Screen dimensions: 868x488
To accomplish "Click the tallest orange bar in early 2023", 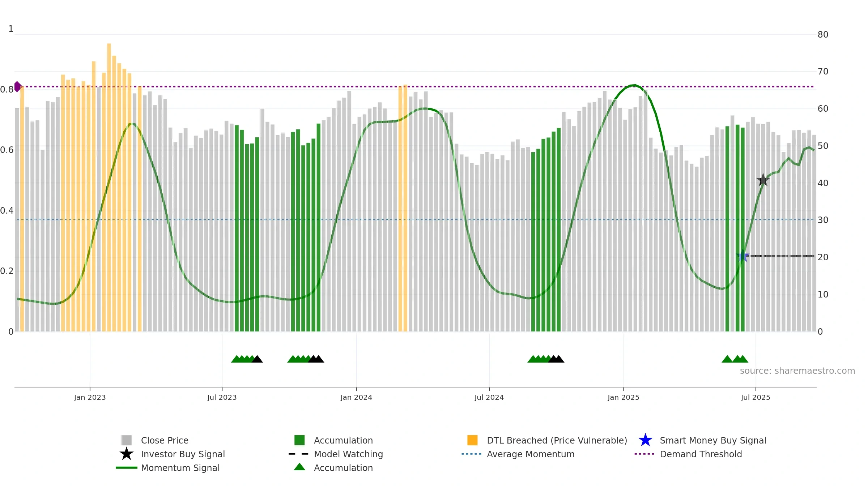I will tap(109, 187).
